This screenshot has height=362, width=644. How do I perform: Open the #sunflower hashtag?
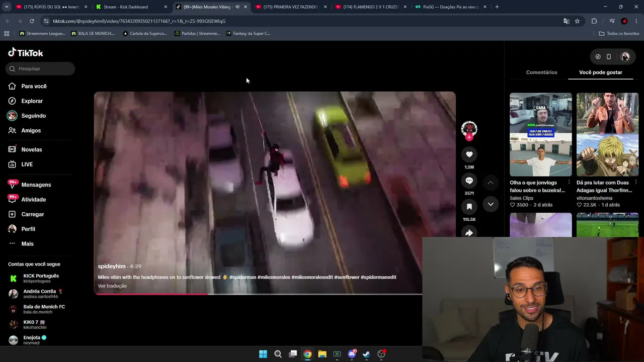pos(347,277)
